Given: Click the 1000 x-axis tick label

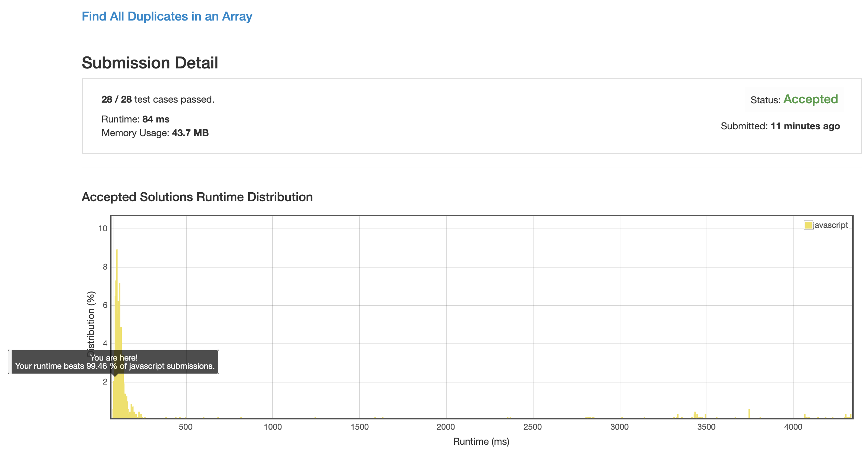Looking at the screenshot, I should [x=273, y=427].
